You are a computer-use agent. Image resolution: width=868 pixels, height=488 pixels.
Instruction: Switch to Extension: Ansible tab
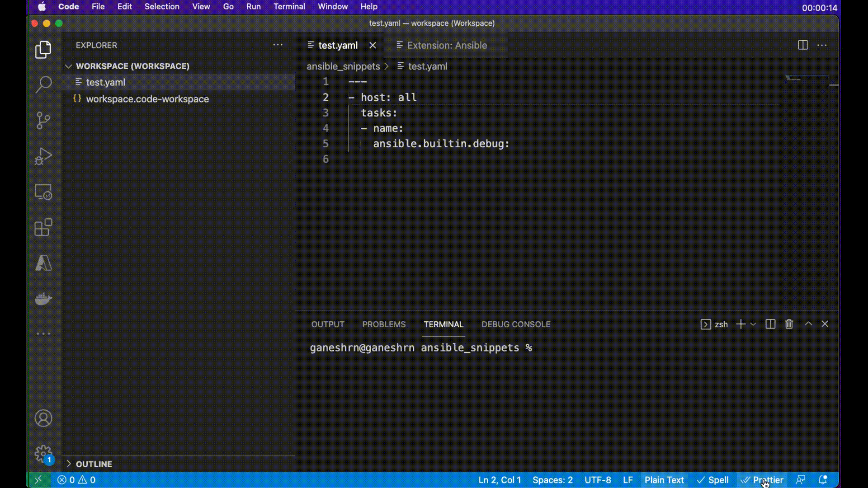coord(447,45)
